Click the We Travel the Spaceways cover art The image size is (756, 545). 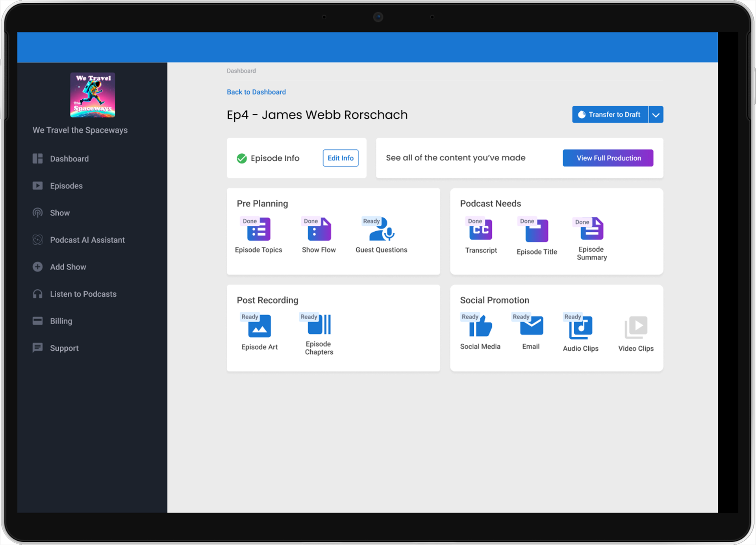click(93, 95)
